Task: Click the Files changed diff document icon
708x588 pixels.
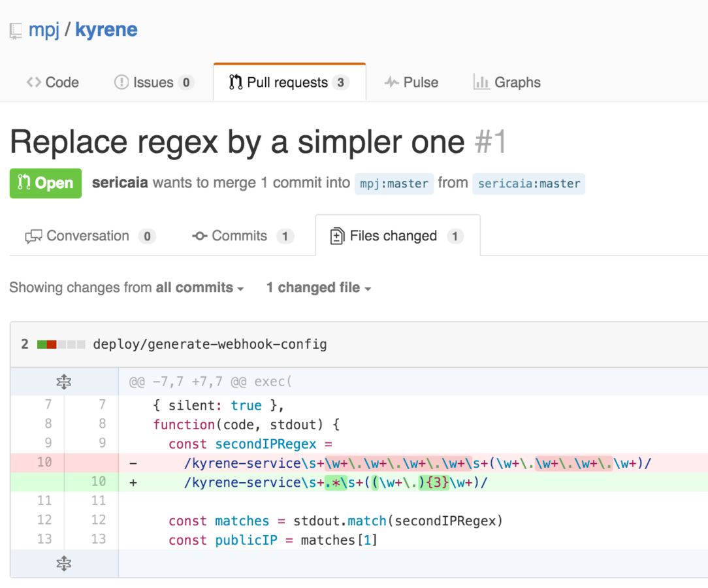Action: (x=337, y=236)
